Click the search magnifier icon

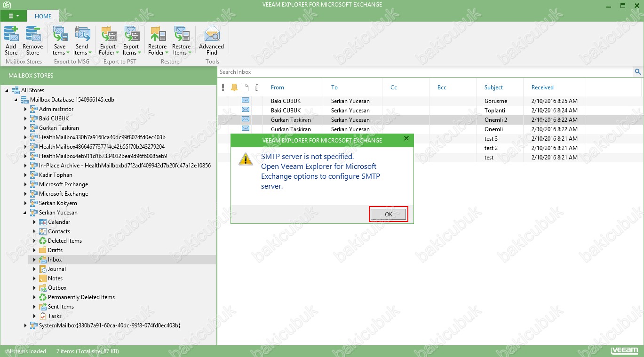tap(638, 72)
